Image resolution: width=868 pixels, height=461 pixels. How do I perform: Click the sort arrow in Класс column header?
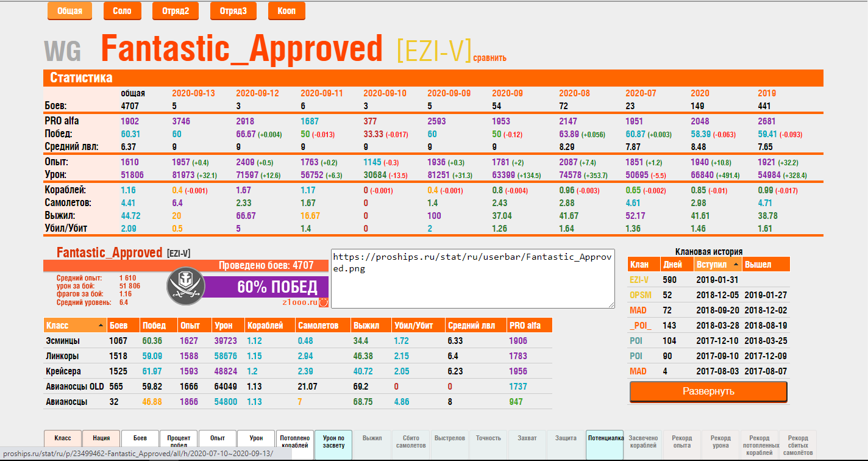pyautogui.click(x=101, y=326)
